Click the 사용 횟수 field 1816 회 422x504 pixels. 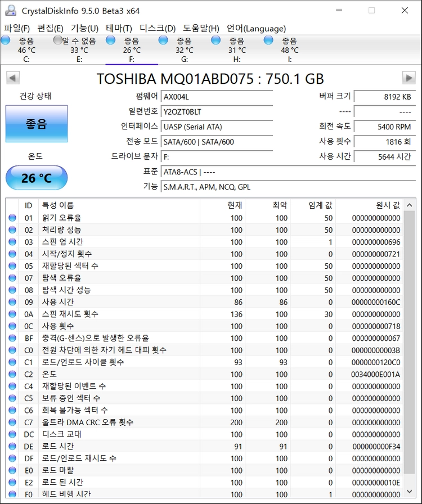[385, 142]
